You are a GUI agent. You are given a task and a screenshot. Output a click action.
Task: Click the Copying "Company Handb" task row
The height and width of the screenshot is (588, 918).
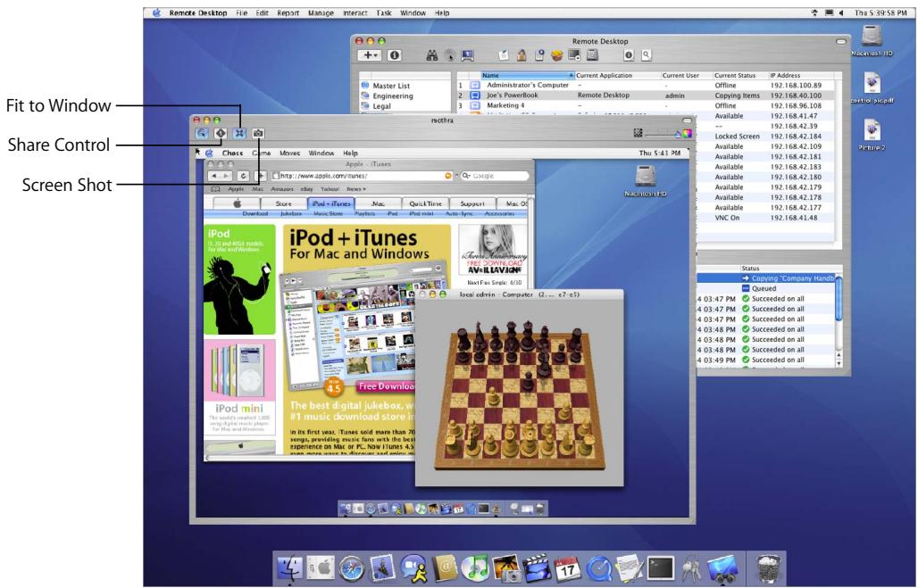766,278
